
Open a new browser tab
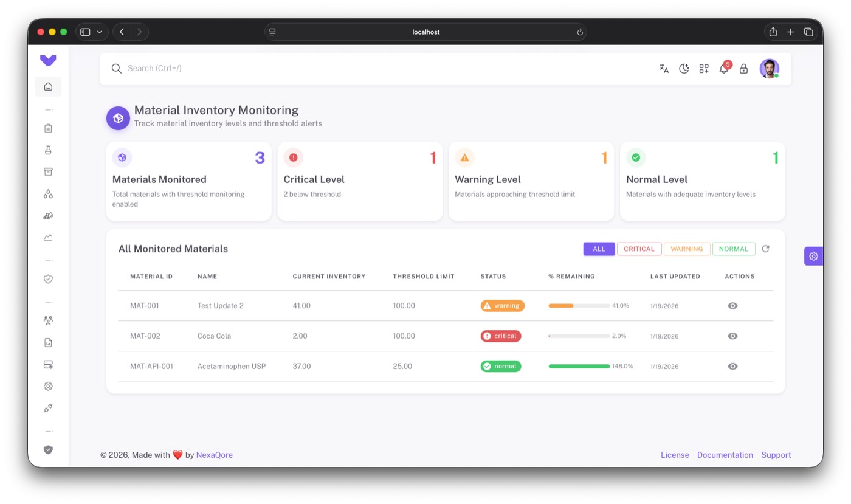791,32
